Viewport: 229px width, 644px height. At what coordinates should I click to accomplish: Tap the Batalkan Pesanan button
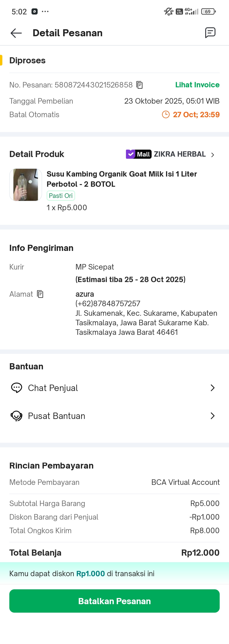tap(114, 601)
